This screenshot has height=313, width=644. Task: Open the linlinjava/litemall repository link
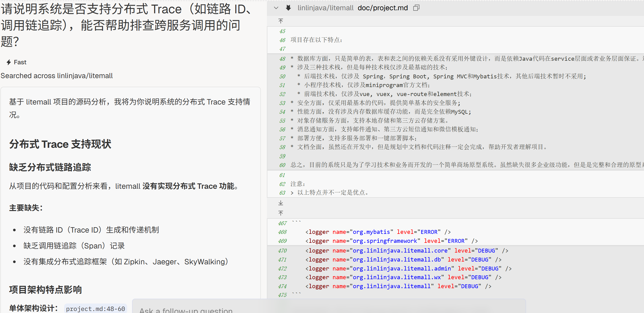pos(325,8)
